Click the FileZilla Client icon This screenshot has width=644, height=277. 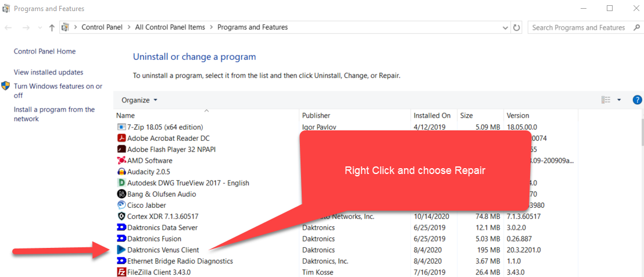[121, 272]
